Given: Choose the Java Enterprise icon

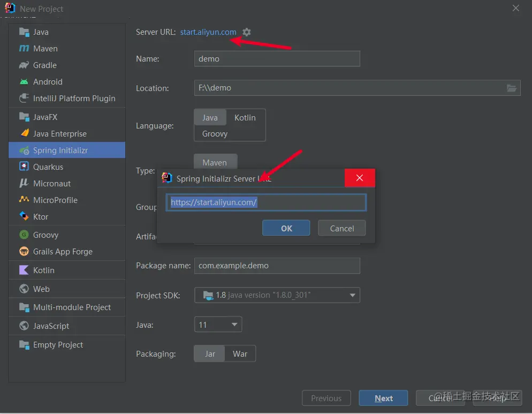Looking at the screenshot, I should click(24, 133).
